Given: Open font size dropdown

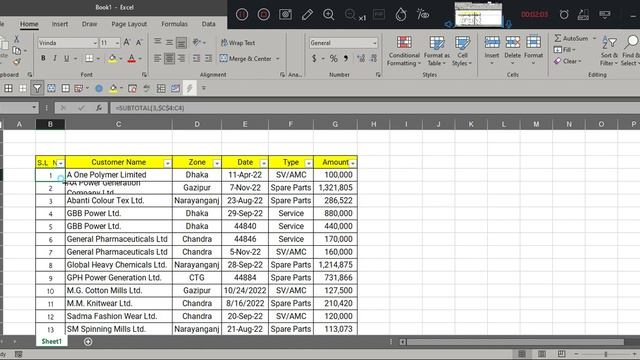Looking at the screenshot, I should 117,43.
